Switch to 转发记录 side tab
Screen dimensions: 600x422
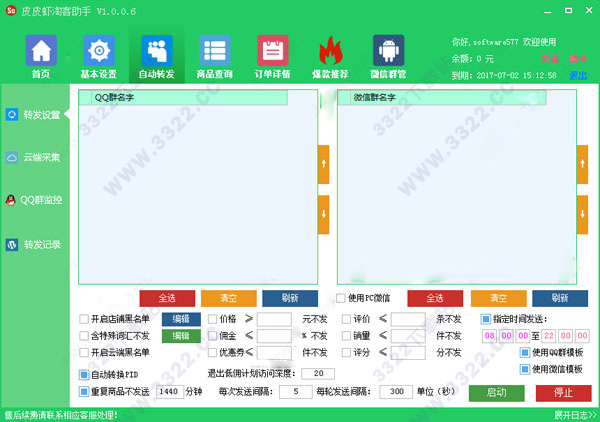(x=42, y=244)
